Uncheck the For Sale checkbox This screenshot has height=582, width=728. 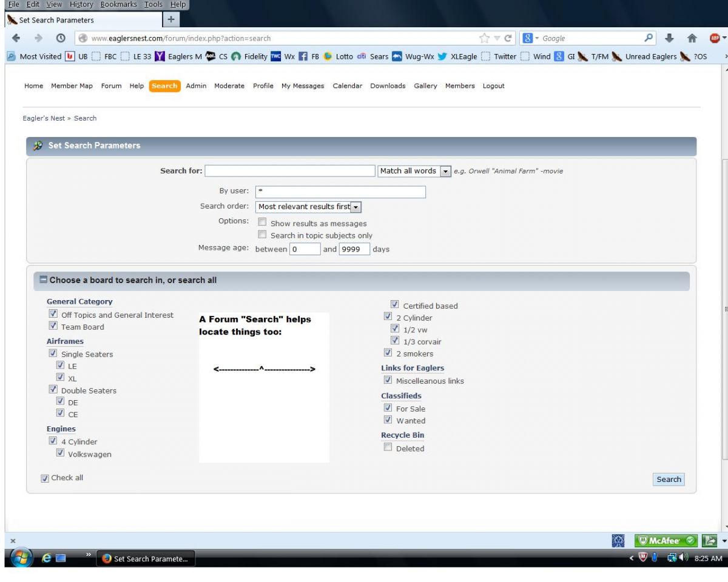pyautogui.click(x=388, y=408)
